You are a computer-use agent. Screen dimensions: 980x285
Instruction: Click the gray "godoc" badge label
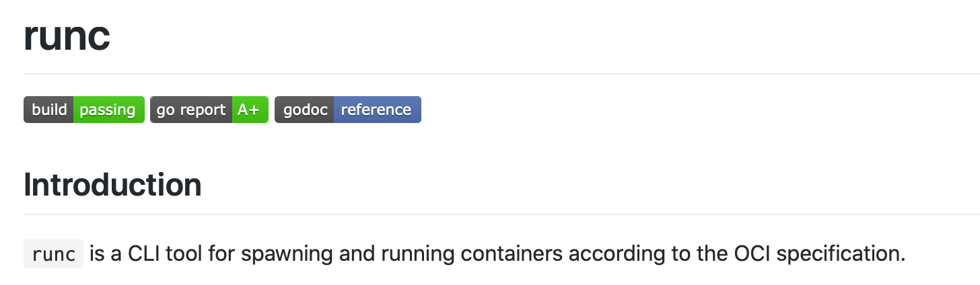(x=304, y=110)
